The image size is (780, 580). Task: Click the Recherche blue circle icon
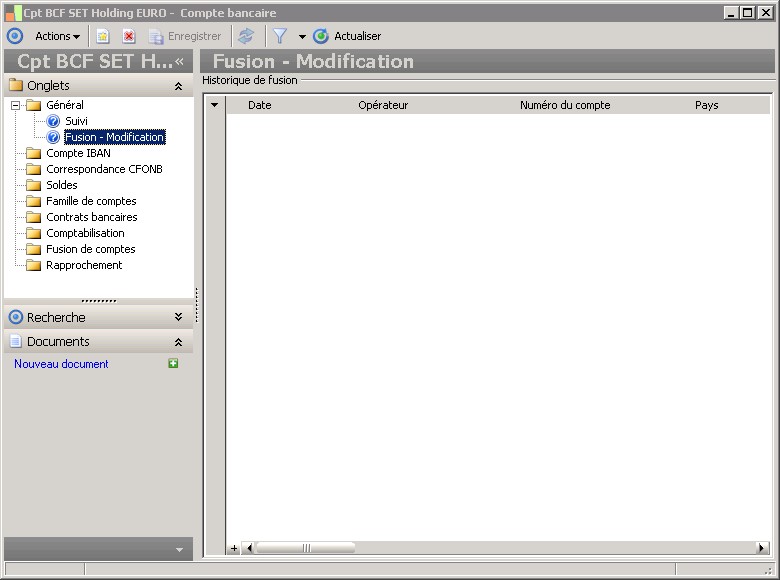click(x=16, y=317)
